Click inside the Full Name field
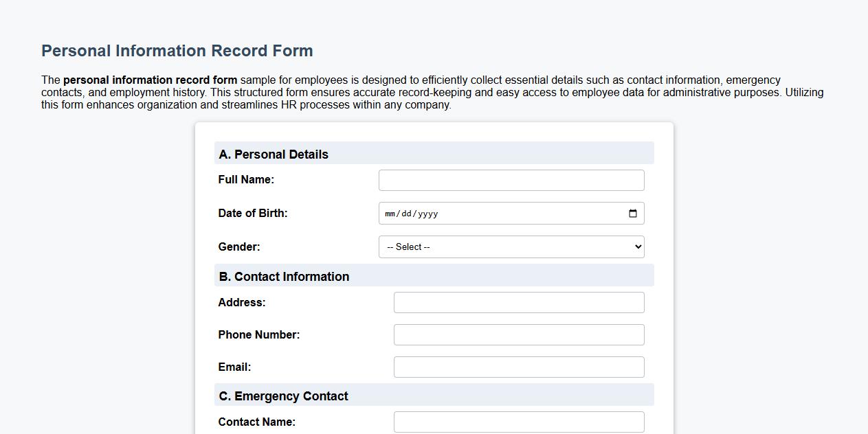This screenshot has height=434, width=868. coord(511,180)
